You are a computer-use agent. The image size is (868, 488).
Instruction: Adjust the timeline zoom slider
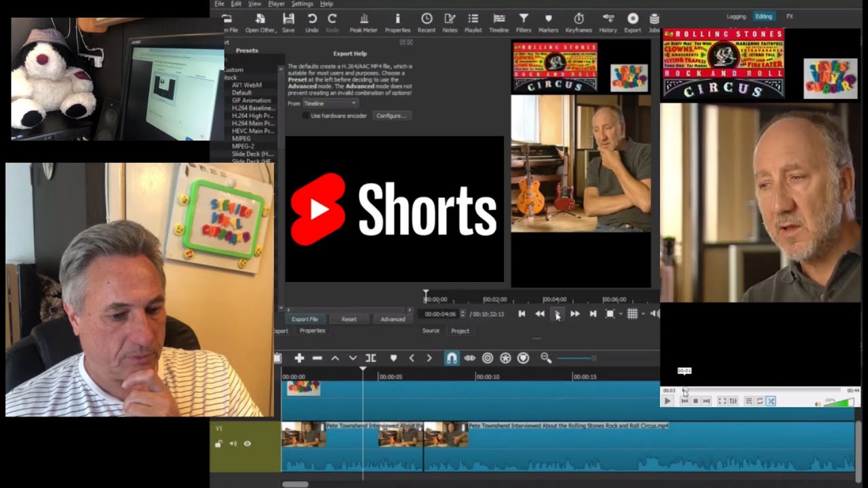click(x=576, y=358)
